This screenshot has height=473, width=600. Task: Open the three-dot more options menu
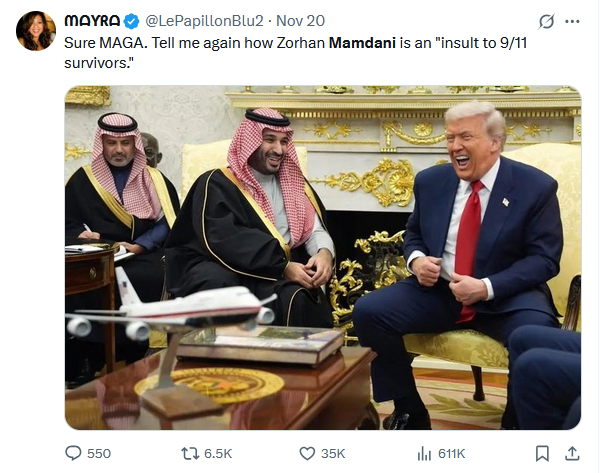572,21
